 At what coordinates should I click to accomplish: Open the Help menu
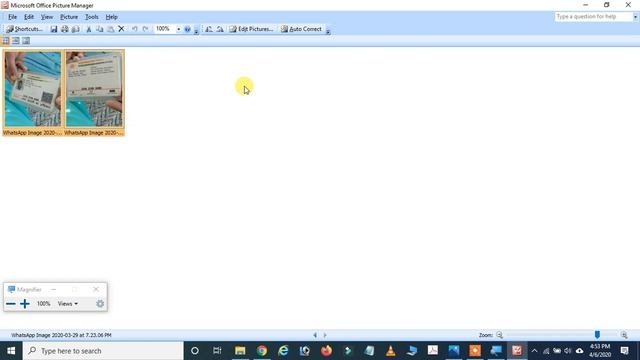click(x=111, y=17)
